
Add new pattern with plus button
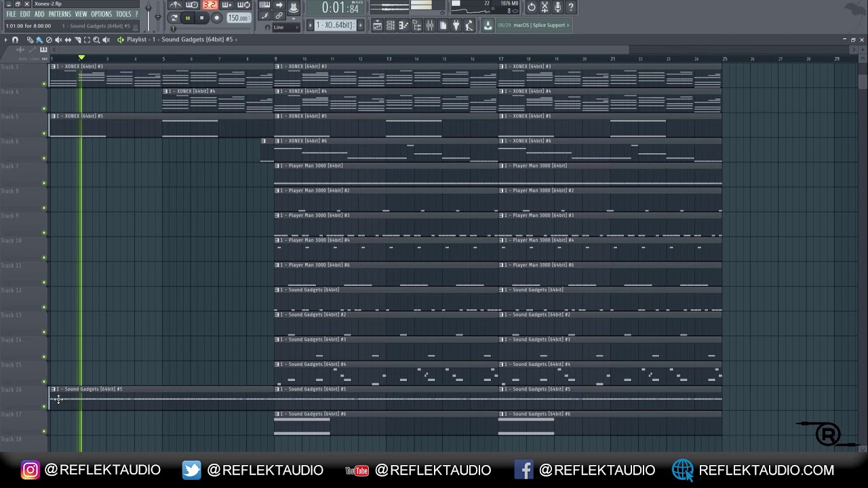(x=360, y=25)
